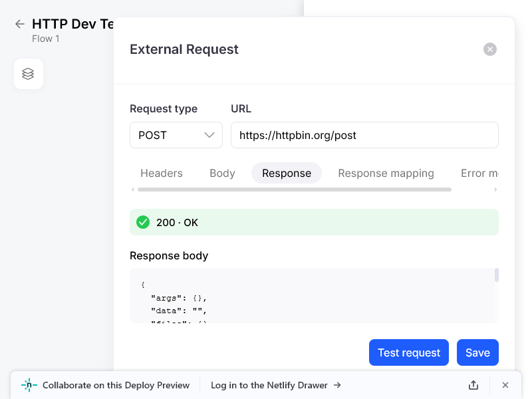Screen dimensions: 532x399
Task: Click the back arrow beside HTTP Dev title
Action: tap(20, 24)
